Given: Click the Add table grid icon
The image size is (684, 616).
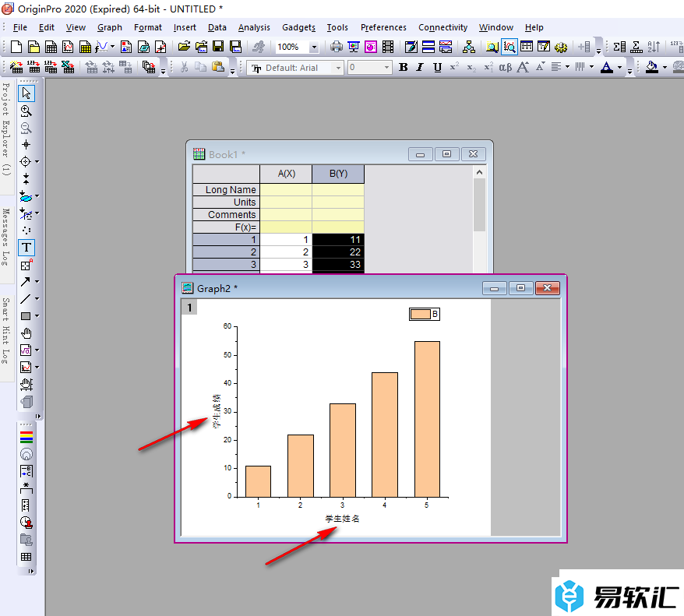Looking at the screenshot, I should [x=26, y=557].
